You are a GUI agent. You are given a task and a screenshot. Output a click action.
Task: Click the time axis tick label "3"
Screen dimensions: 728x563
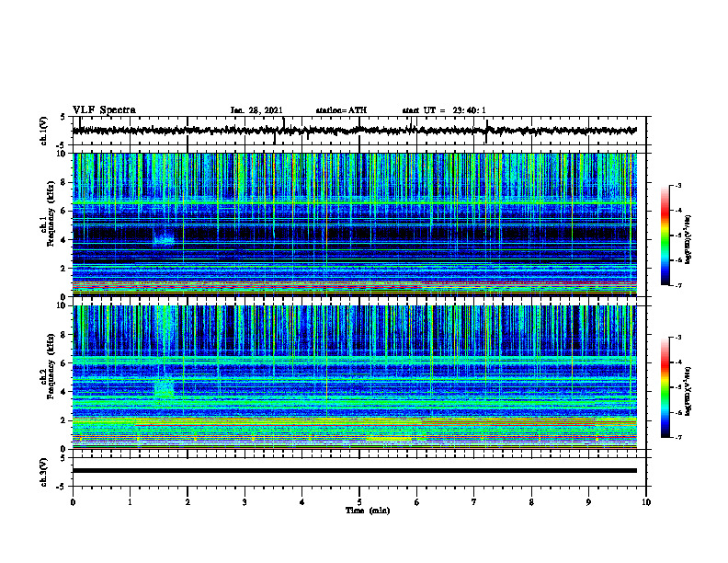pos(245,502)
